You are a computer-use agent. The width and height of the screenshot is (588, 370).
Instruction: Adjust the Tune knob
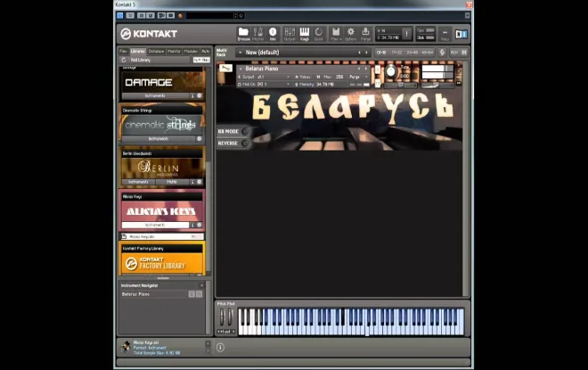(x=390, y=71)
